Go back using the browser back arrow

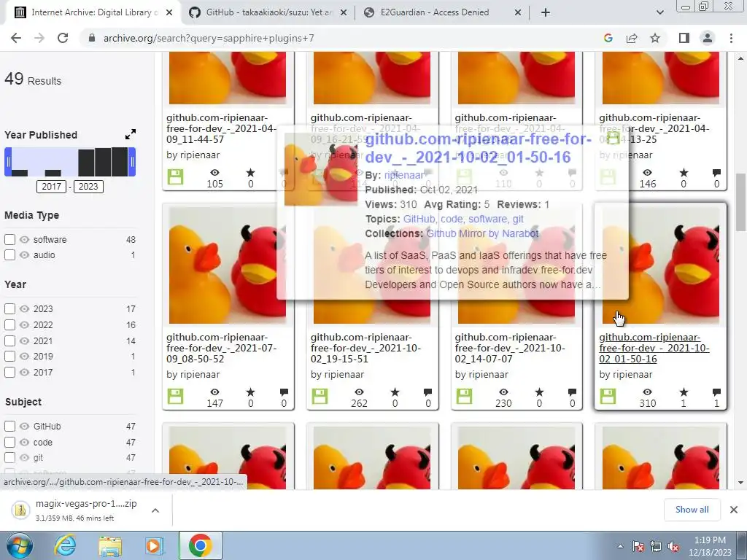[x=16, y=38]
